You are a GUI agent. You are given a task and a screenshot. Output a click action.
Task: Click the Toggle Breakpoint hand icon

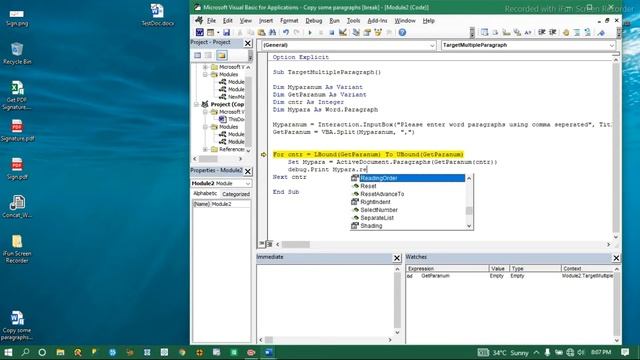[x=566, y=32]
